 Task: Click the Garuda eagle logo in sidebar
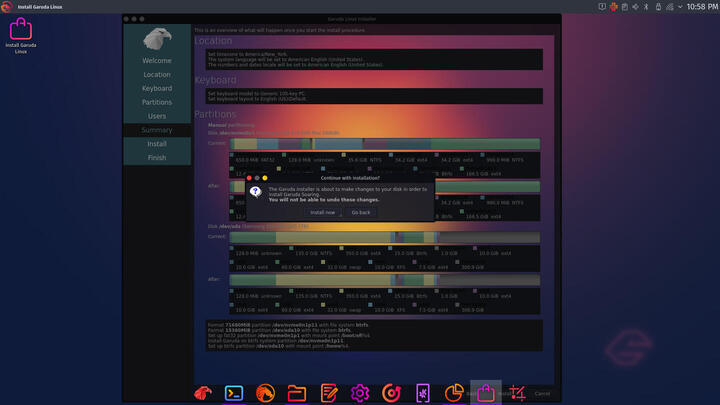coord(157,39)
